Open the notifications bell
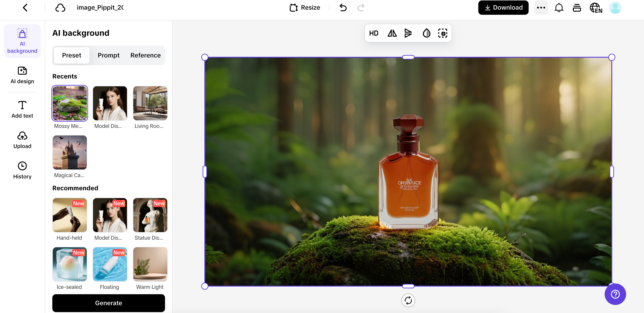This screenshot has height=313, width=644. click(x=559, y=8)
